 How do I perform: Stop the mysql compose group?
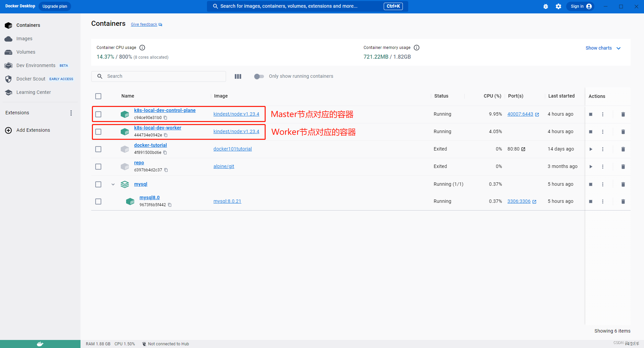pyautogui.click(x=591, y=184)
